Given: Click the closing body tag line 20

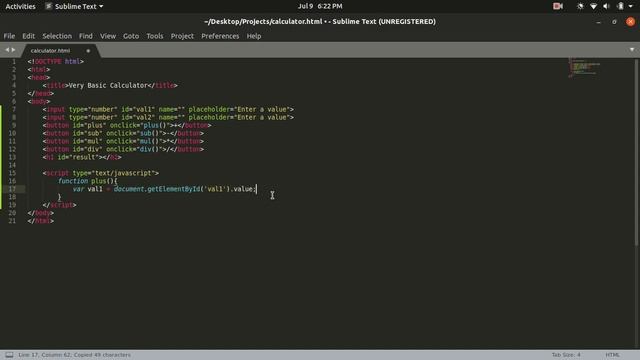Looking at the screenshot, I should [x=40, y=213].
